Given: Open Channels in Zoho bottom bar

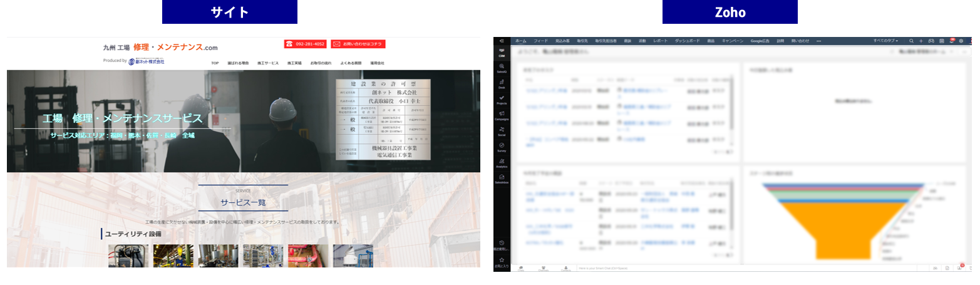Looking at the screenshot, I should 544,268.
